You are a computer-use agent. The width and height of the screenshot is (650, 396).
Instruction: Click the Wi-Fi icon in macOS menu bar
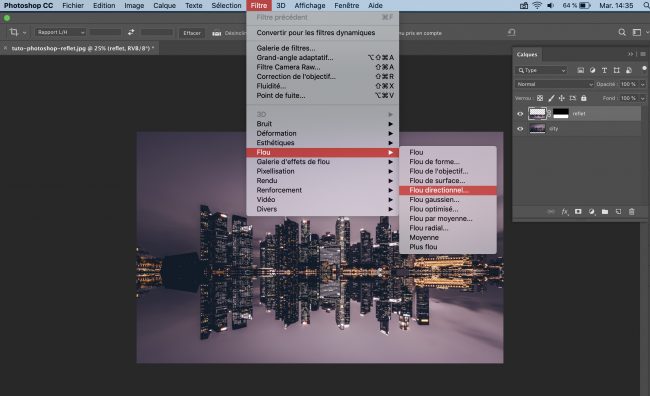point(537,5)
